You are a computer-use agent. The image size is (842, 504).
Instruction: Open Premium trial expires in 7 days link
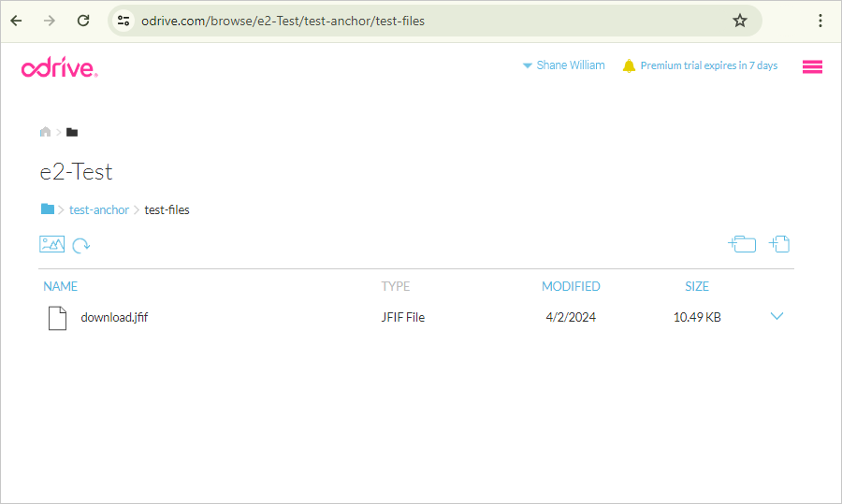[x=709, y=65]
